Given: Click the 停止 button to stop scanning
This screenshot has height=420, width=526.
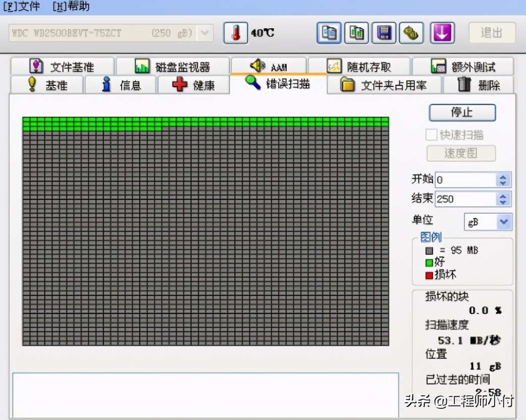Looking at the screenshot, I should point(462,113).
